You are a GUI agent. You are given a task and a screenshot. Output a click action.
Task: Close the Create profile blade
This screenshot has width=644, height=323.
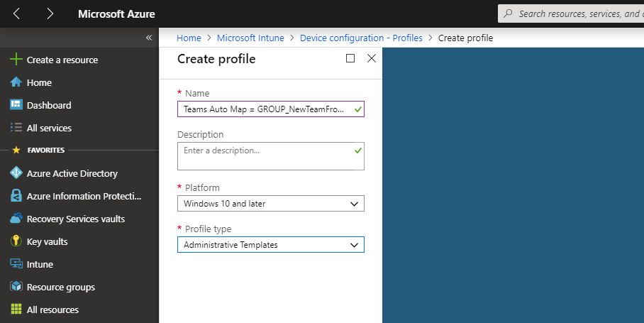pyautogui.click(x=372, y=58)
